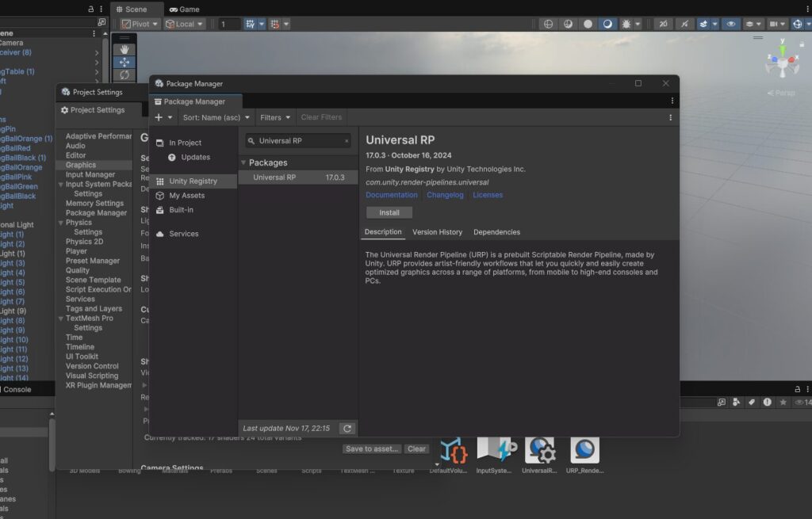This screenshot has height=519, width=812.
Task: Select Quality in Project Settings list
Action: [x=78, y=271]
